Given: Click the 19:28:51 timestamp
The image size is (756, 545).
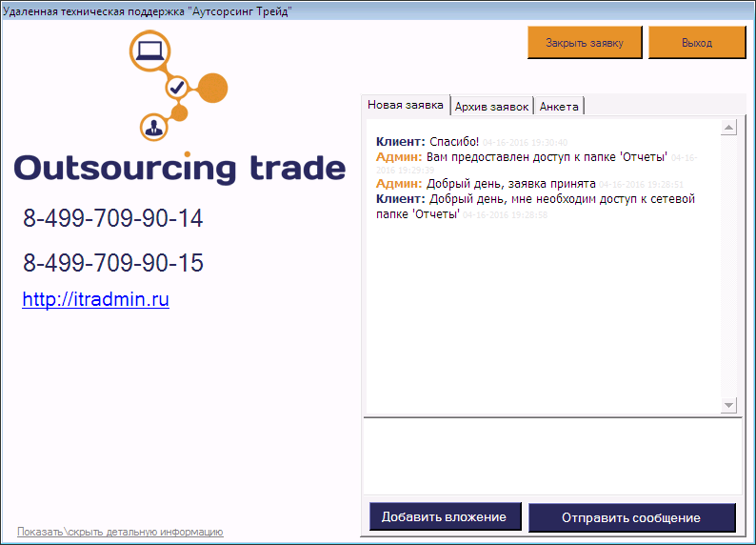Looking at the screenshot, I should pos(641,185).
